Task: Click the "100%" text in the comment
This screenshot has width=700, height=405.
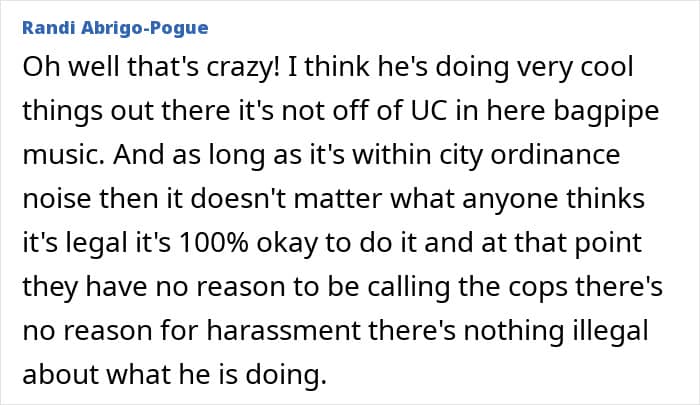Action: [213, 243]
